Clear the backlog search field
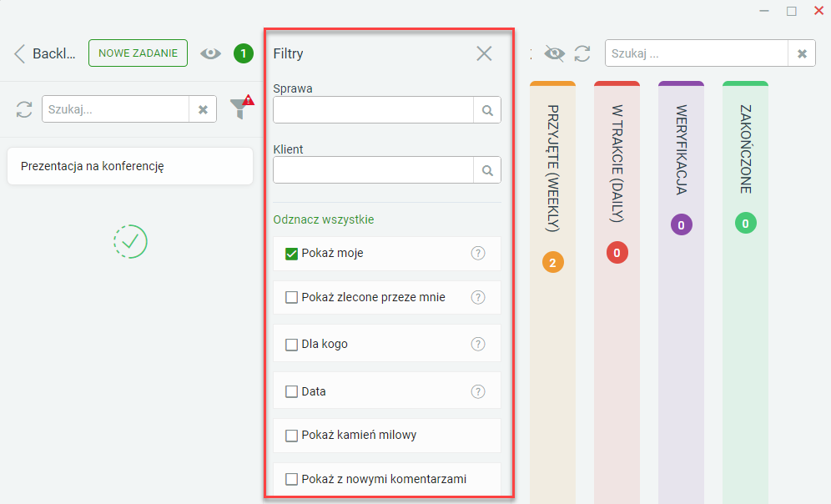831x504 pixels. 203,109
